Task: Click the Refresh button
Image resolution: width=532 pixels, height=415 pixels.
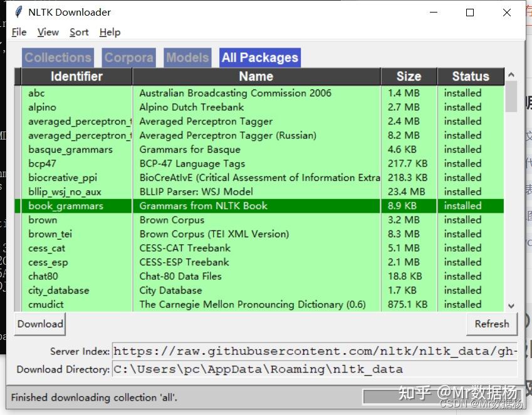Action: coord(492,324)
